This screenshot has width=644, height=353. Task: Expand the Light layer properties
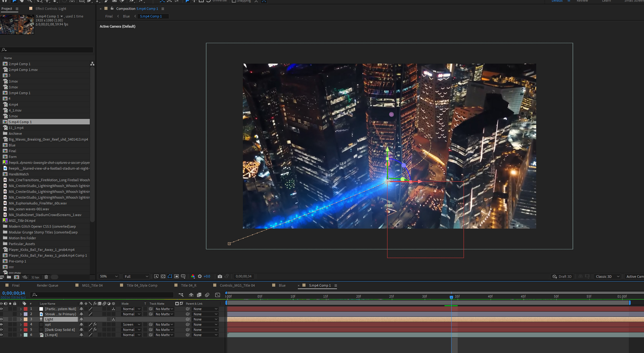(x=21, y=319)
